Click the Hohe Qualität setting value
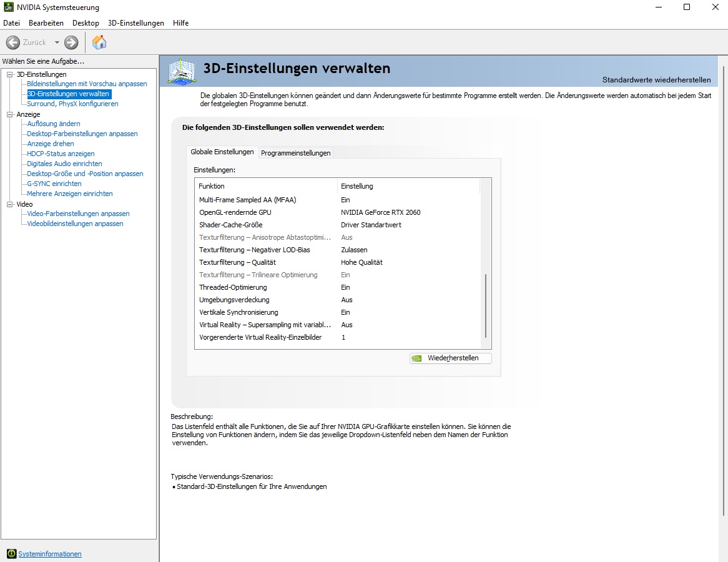The width and height of the screenshot is (728, 562). 362,262
